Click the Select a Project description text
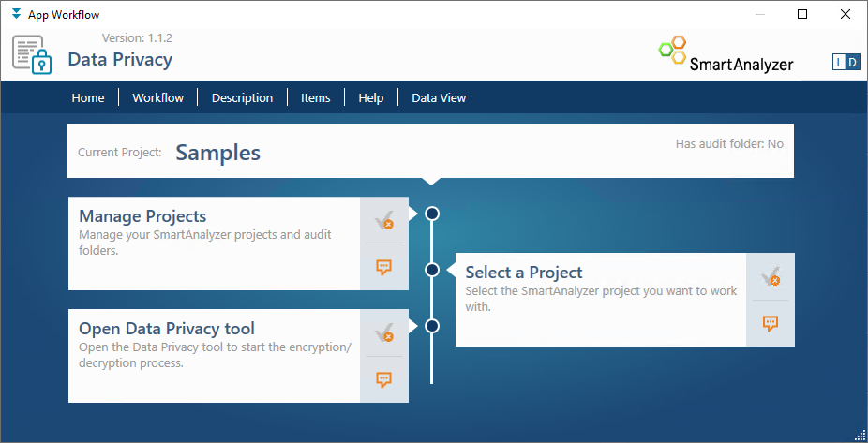This screenshot has height=443, width=868. click(x=601, y=299)
